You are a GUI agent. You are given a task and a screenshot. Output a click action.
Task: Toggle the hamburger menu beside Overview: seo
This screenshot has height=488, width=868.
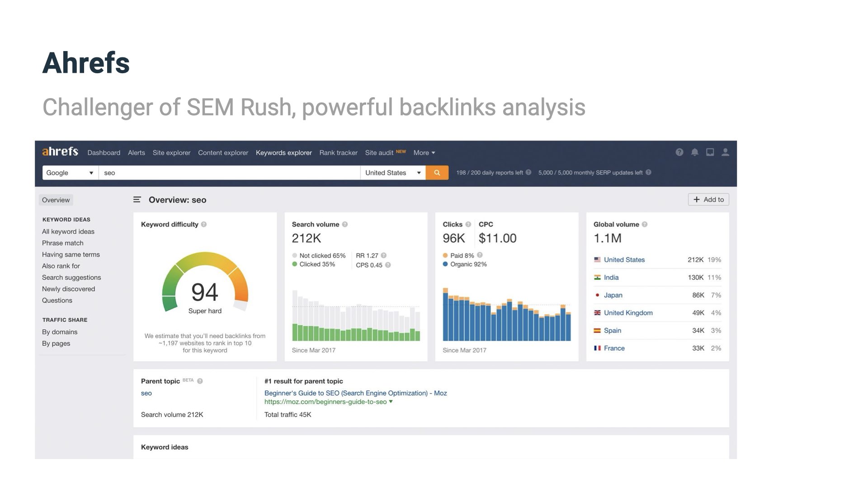click(x=137, y=200)
